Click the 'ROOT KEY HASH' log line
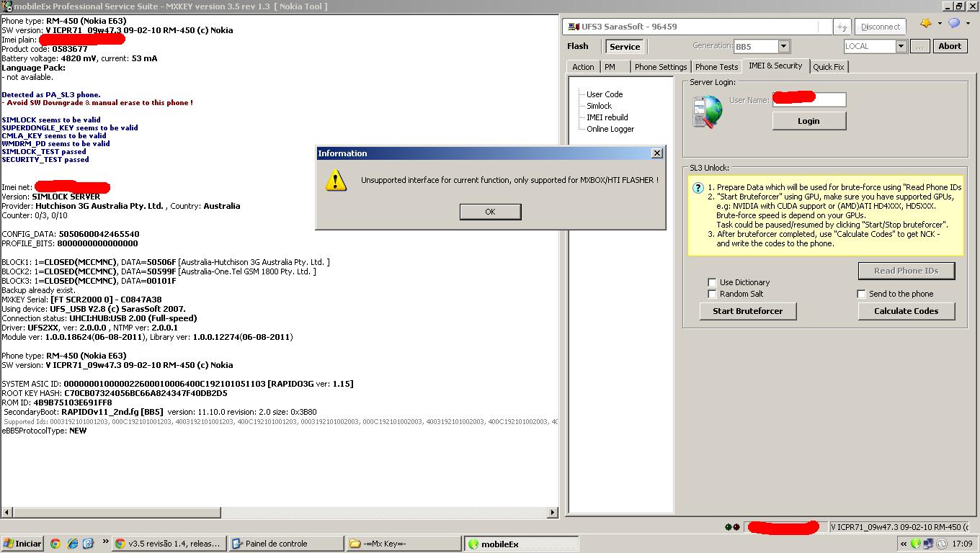980x553 pixels. (115, 393)
